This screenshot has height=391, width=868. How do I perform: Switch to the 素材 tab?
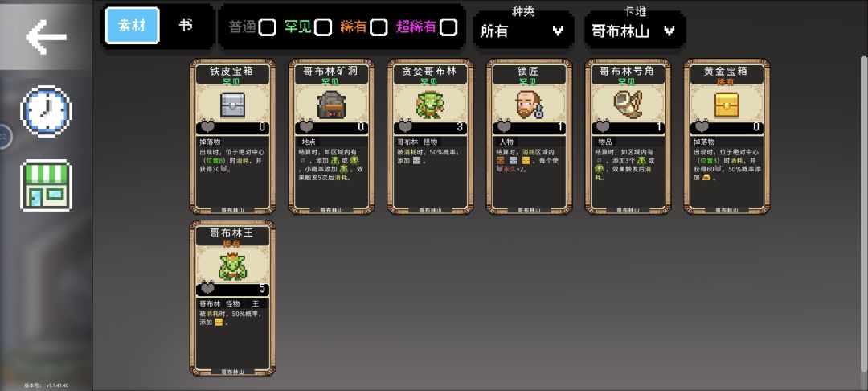pos(133,26)
